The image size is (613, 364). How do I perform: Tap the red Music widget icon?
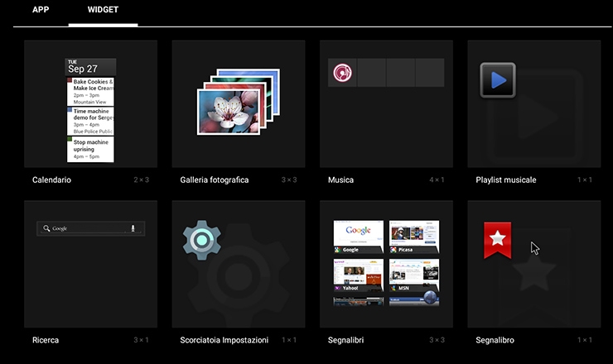[341, 73]
